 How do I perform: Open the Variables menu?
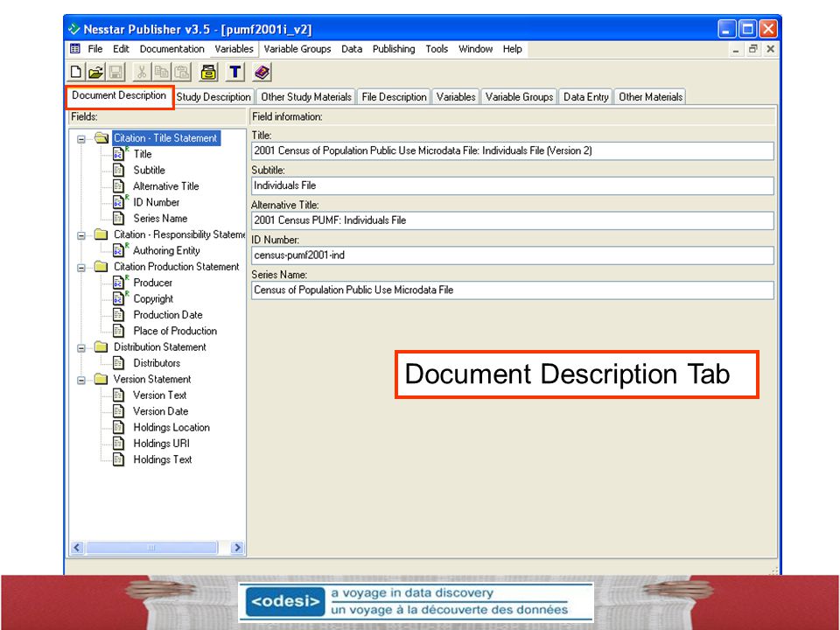coord(234,49)
